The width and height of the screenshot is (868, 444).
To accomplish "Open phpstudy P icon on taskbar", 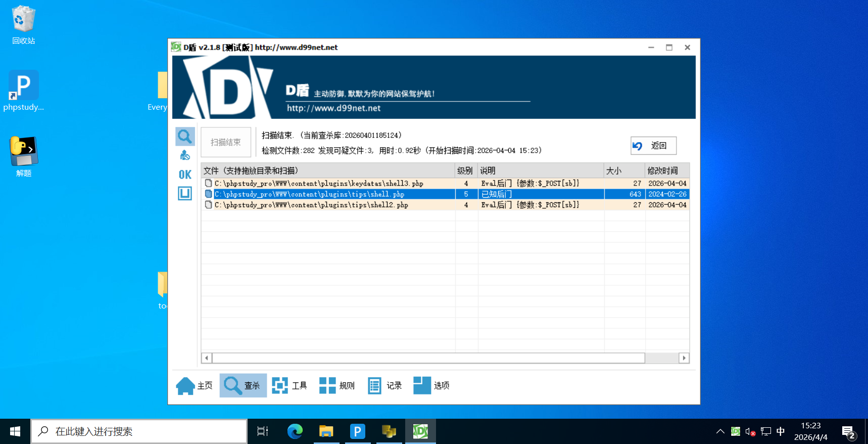I will [358, 431].
